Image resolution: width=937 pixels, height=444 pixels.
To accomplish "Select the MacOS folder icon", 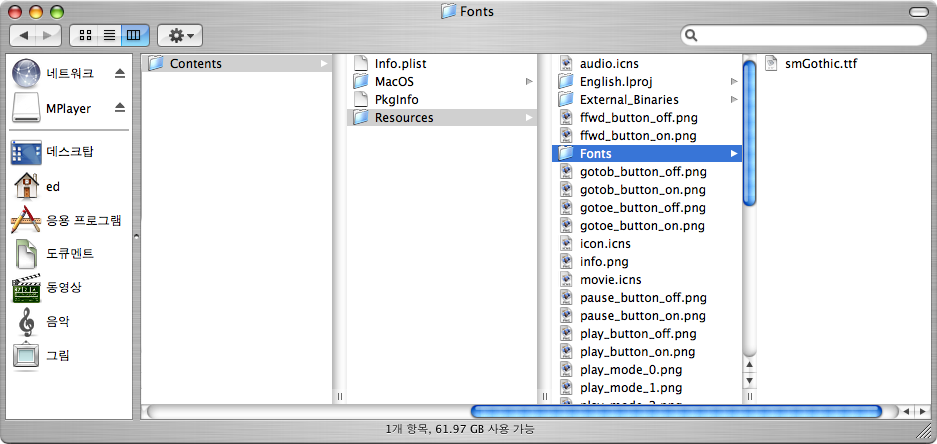I will pos(361,81).
